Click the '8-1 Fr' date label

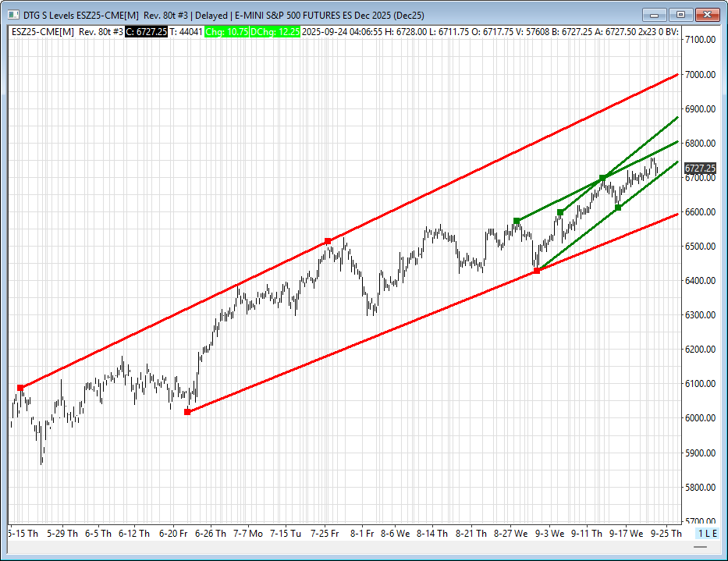362,534
